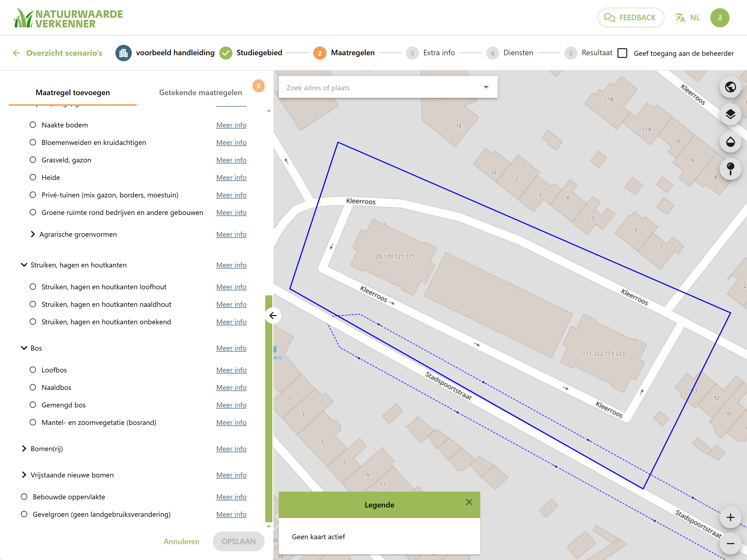Open the globe basemap button
Viewport: 747px width, 560px height.
(730, 87)
